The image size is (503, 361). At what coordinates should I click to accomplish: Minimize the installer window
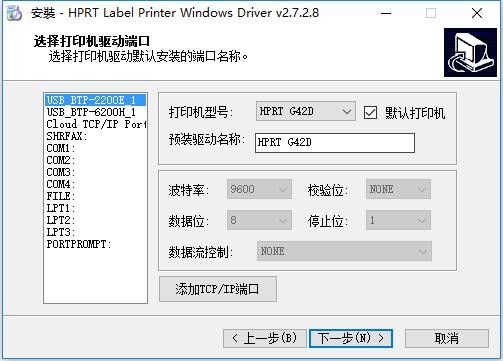coord(386,13)
